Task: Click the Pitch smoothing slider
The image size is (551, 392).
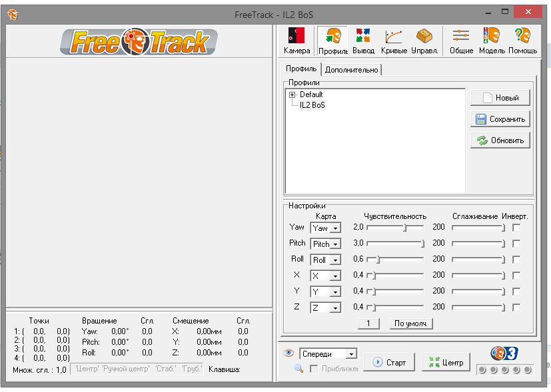Action: coord(478,243)
